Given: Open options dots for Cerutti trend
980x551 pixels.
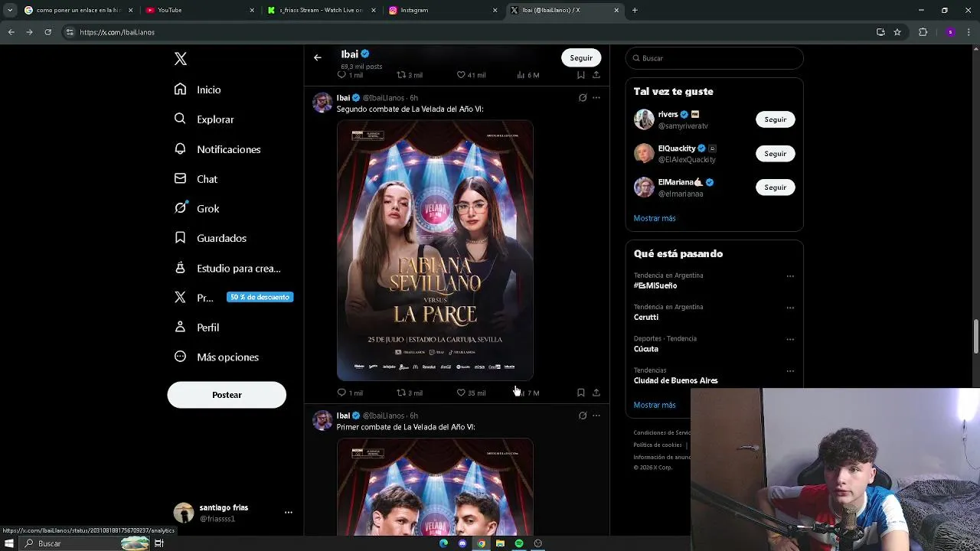Looking at the screenshot, I should click(x=790, y=308).
